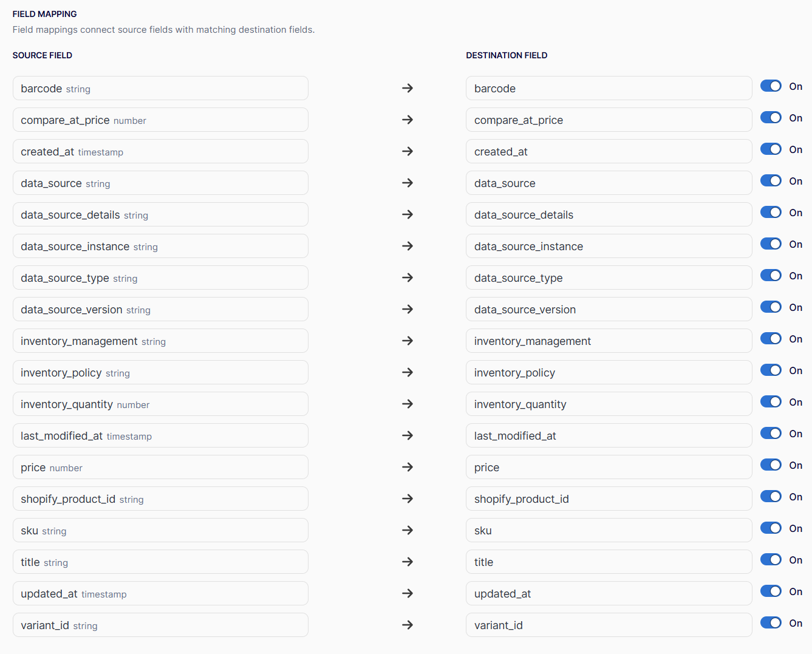Switch off the shopify_product_id toggle
Image resolution: width=812 pixels, height=654 pixels.
pos(771,496)
